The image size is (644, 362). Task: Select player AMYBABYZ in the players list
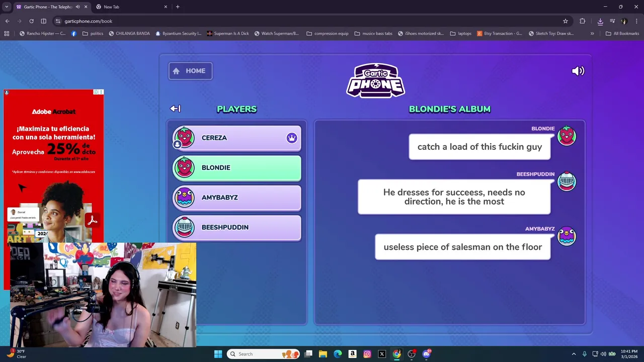coord(237,197)
